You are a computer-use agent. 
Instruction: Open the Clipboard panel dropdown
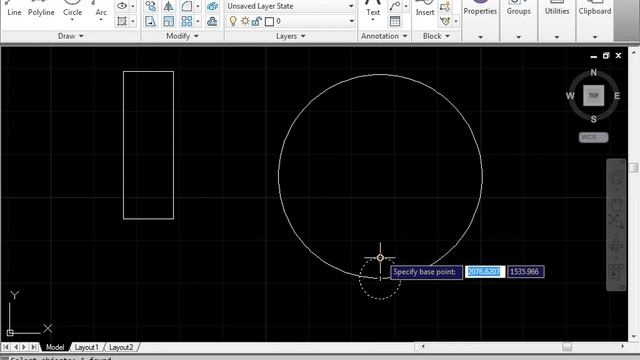pos(595,37)
